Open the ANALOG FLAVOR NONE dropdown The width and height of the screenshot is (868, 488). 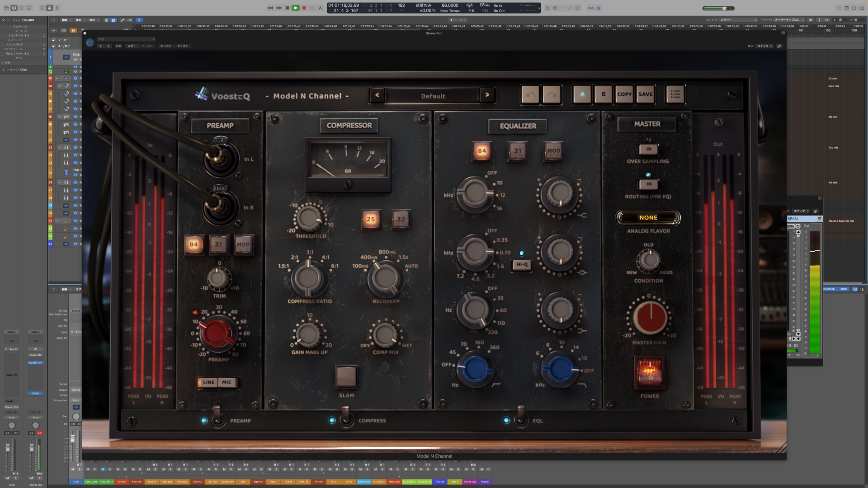pos(648,218)
